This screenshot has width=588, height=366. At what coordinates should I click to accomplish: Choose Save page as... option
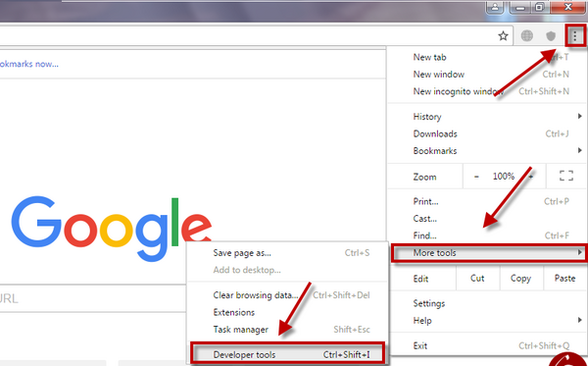pyautogui.click(x=287, y=253)
